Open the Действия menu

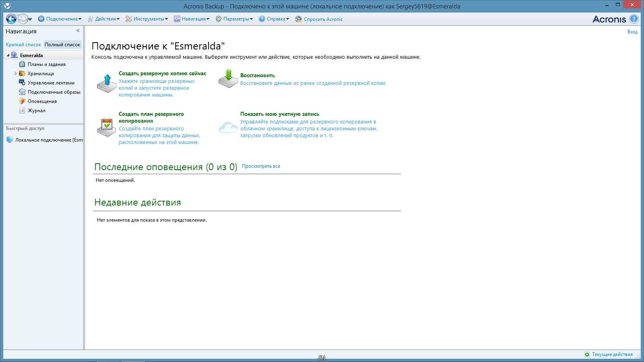click(x=107, y=19)
